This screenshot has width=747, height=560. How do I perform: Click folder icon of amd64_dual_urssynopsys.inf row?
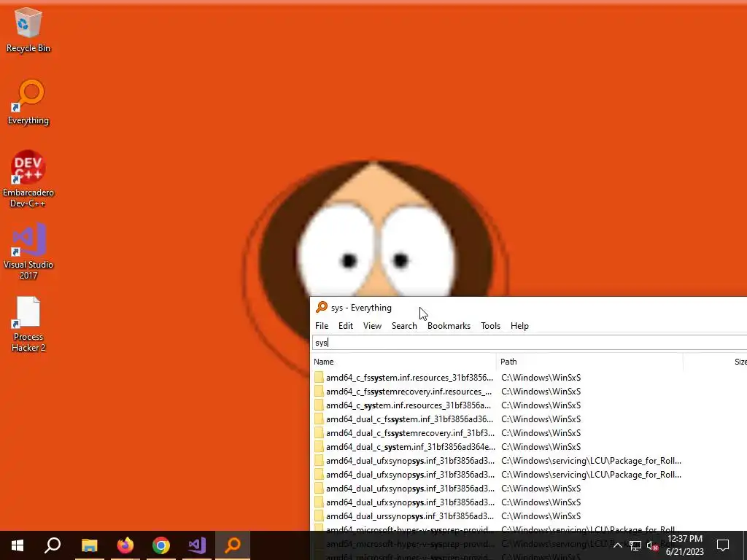click(x=319, y=516)
